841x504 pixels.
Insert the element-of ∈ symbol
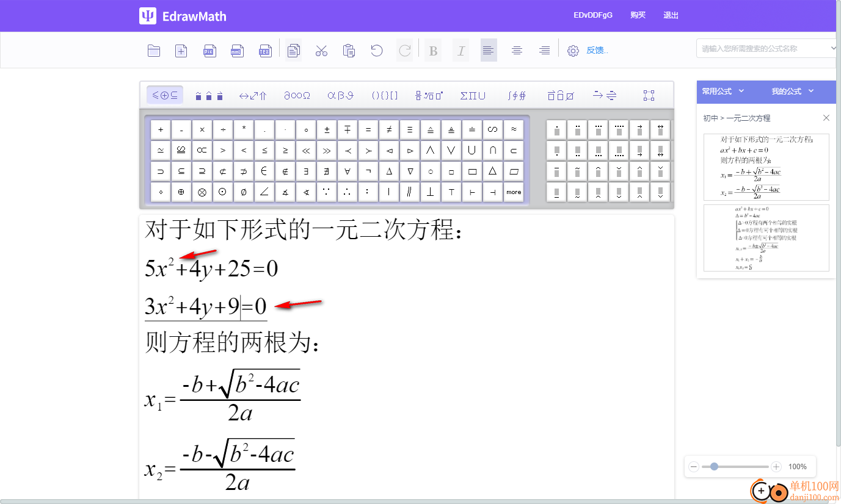point(264,171)
